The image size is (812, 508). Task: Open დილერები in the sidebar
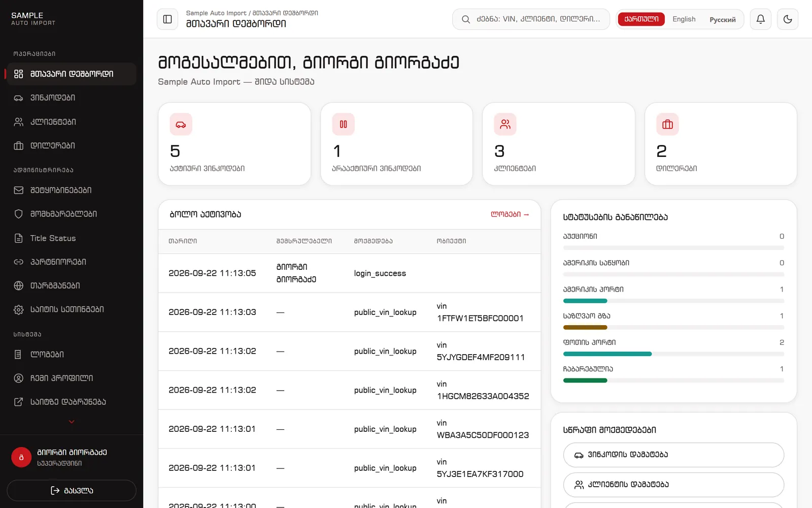coord(72,146)
